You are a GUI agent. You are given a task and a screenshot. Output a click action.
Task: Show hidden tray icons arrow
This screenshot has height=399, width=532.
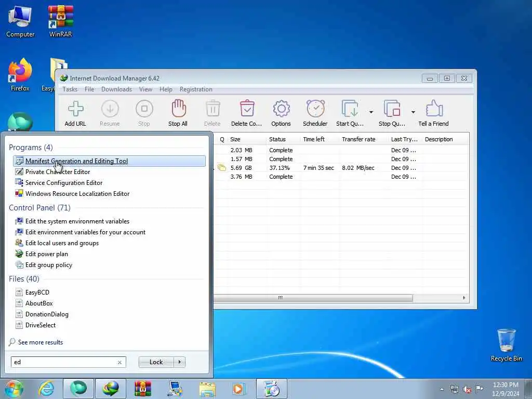click(x=442, y=390)
